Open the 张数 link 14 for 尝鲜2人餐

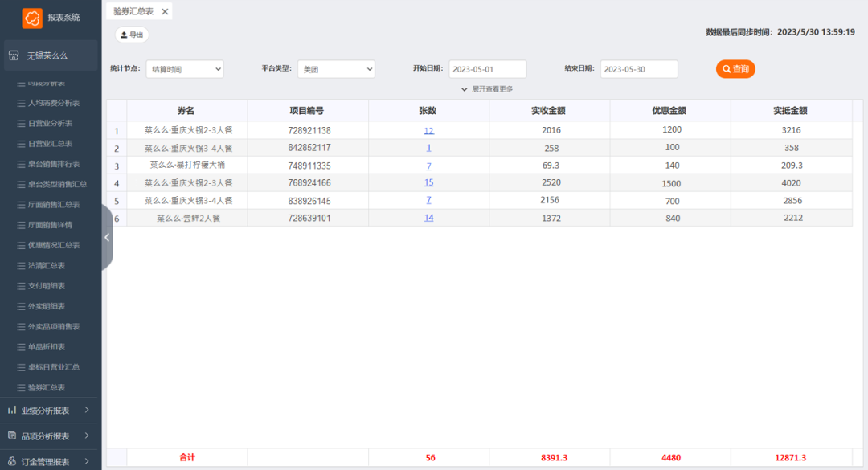(428, 218)
